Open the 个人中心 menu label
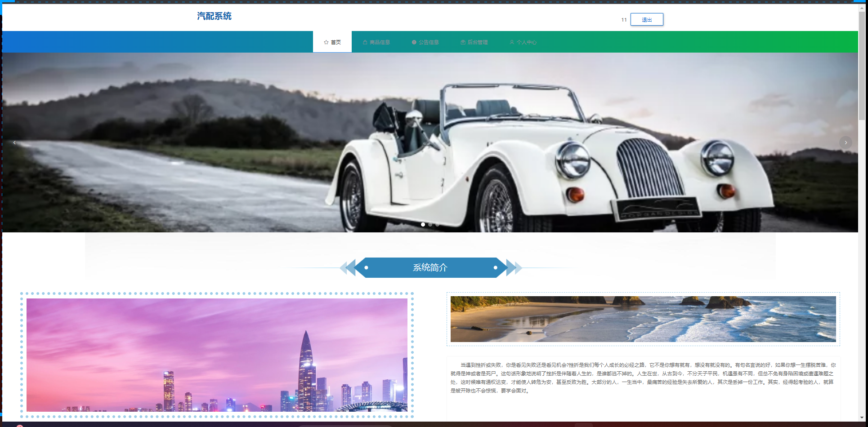The width and height of the screenshot is (868, 427). tap(527, 42)
